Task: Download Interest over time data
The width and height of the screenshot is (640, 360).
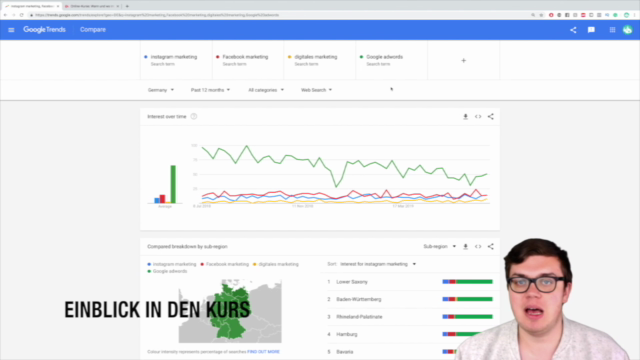Action: tap(465, 117)
